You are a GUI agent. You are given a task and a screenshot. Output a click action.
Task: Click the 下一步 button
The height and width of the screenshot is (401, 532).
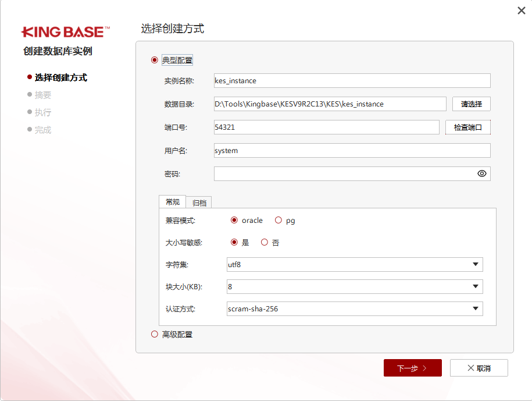(412, 368)
